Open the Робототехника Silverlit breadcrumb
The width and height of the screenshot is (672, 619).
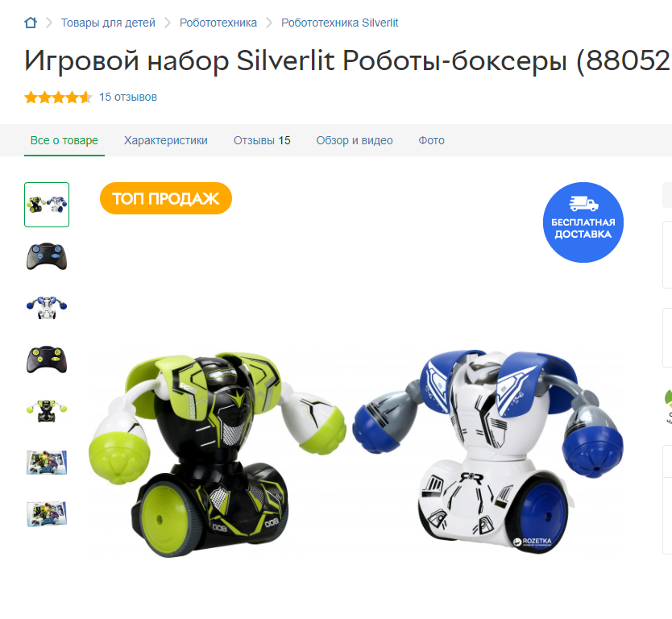[339, 23]
